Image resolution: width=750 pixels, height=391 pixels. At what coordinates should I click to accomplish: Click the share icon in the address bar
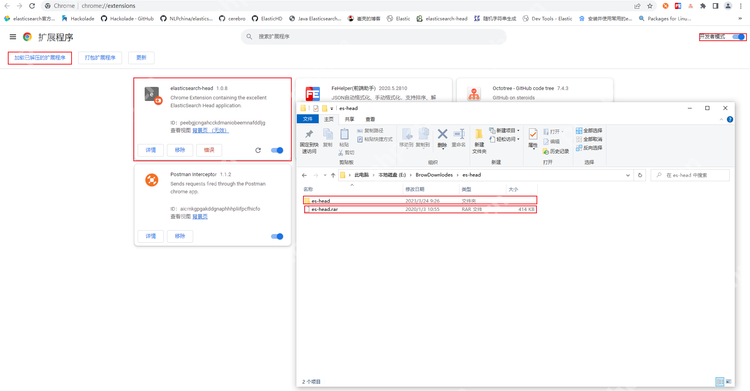click(x=637, y=6)
